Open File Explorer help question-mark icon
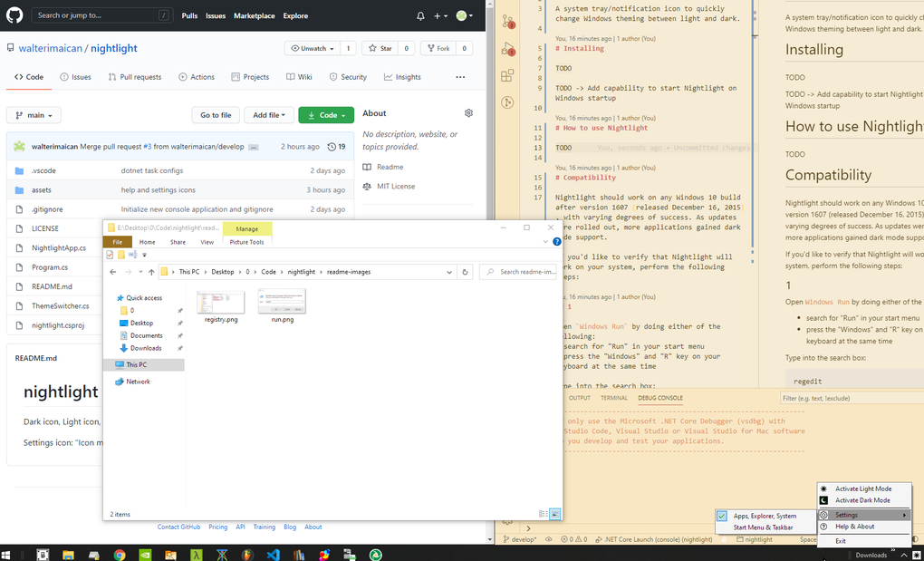The image size is (924, 561). tap(557, 242)
